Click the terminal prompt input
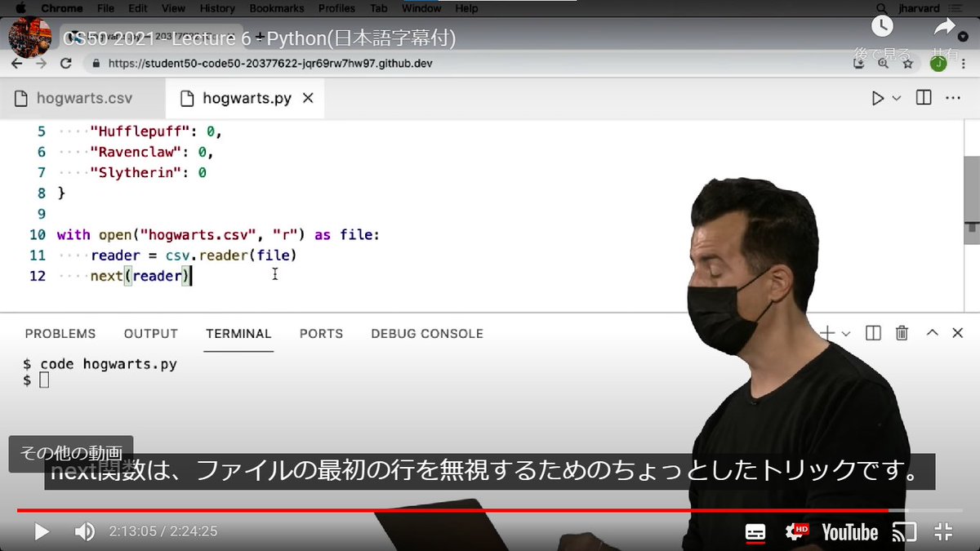This screenshot has height=551, width=980. pyautogui.click(x=44, y=380)
